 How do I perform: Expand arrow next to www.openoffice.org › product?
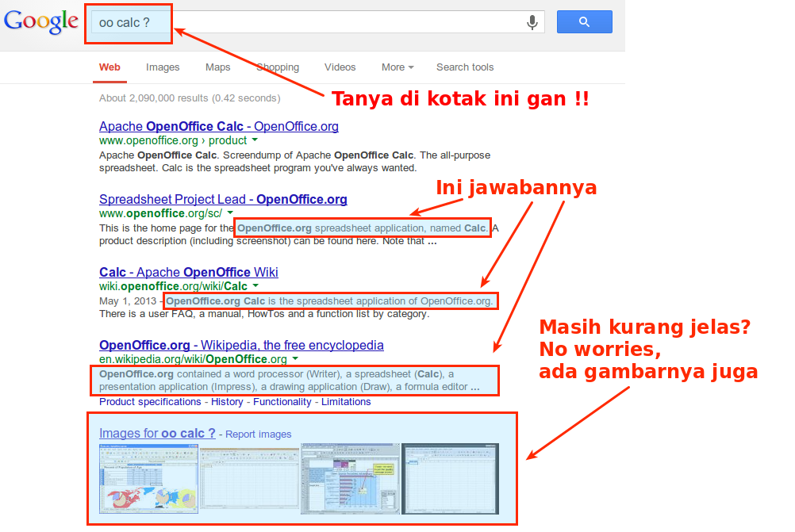255,140
